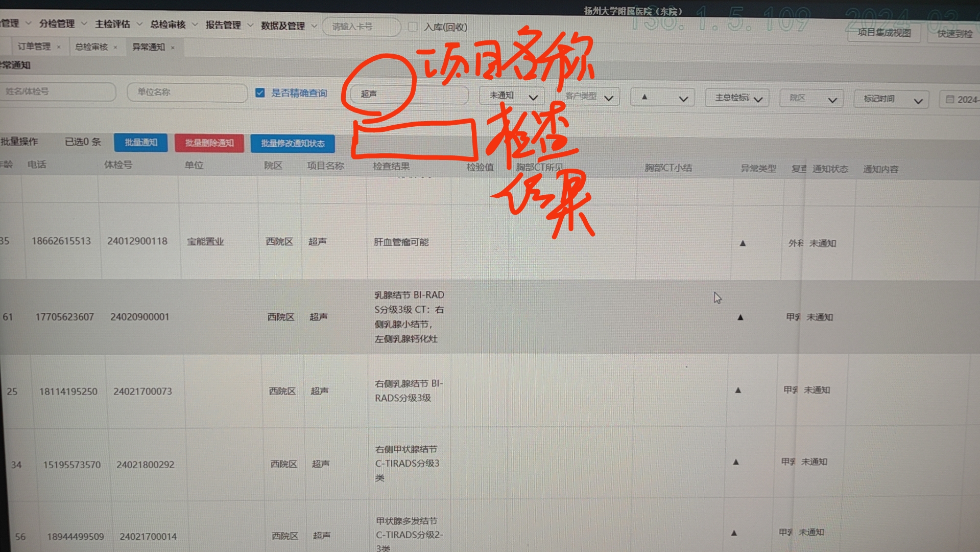The height and width of the screenshot is (552, 980).
Task: Close the 总检审核 tab
Action: [115, 48]
